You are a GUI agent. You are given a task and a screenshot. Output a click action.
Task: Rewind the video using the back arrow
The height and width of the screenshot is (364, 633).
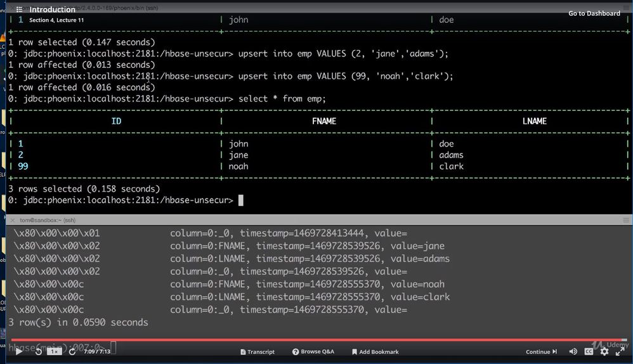(38, 351)
